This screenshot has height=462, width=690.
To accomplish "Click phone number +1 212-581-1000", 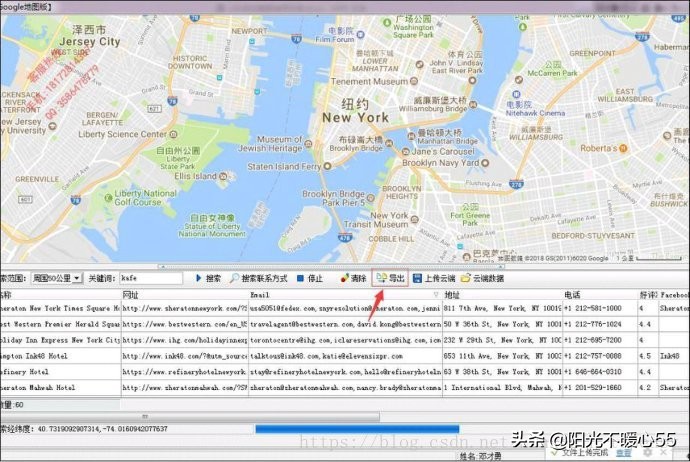I will pyautogui.click(x=600, y=308).
